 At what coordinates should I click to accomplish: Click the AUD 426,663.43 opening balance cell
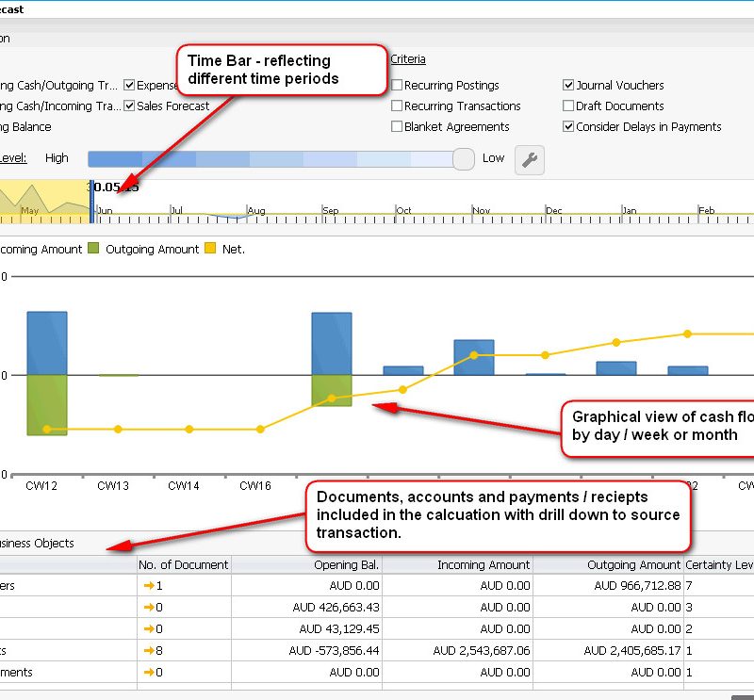[307, 608]
